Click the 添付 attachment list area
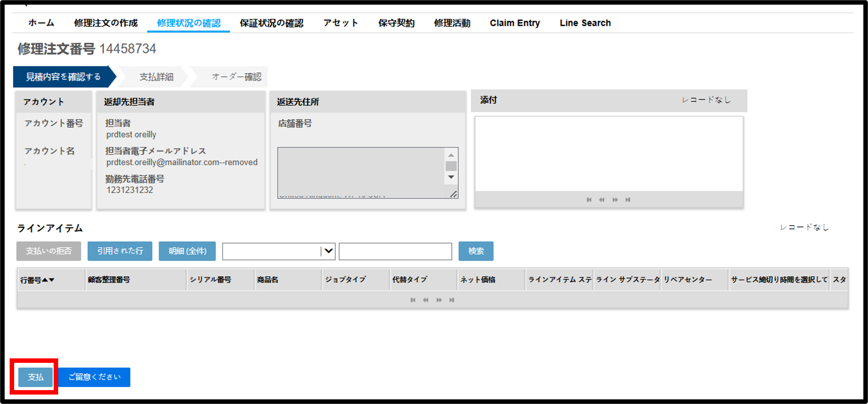 coord(609,154)
